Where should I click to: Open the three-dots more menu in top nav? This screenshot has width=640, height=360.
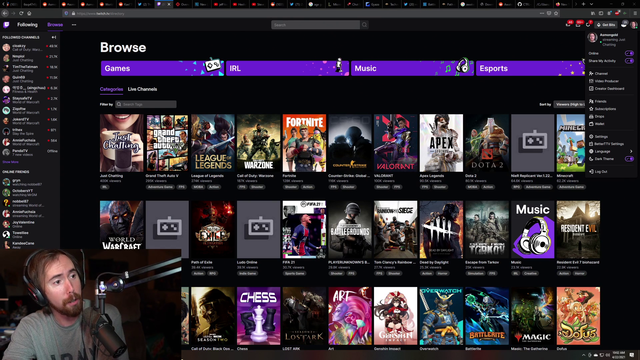74,25
